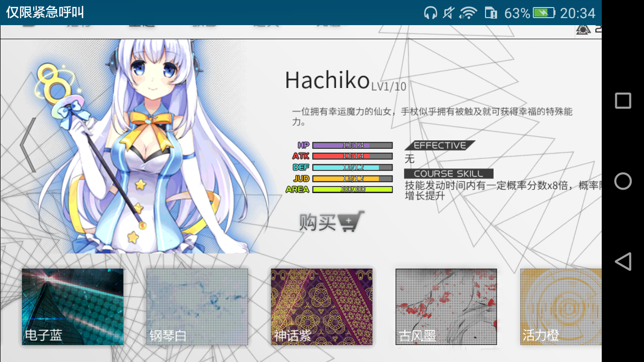Tap the battery status icon
644x362 pixels.
544,13
